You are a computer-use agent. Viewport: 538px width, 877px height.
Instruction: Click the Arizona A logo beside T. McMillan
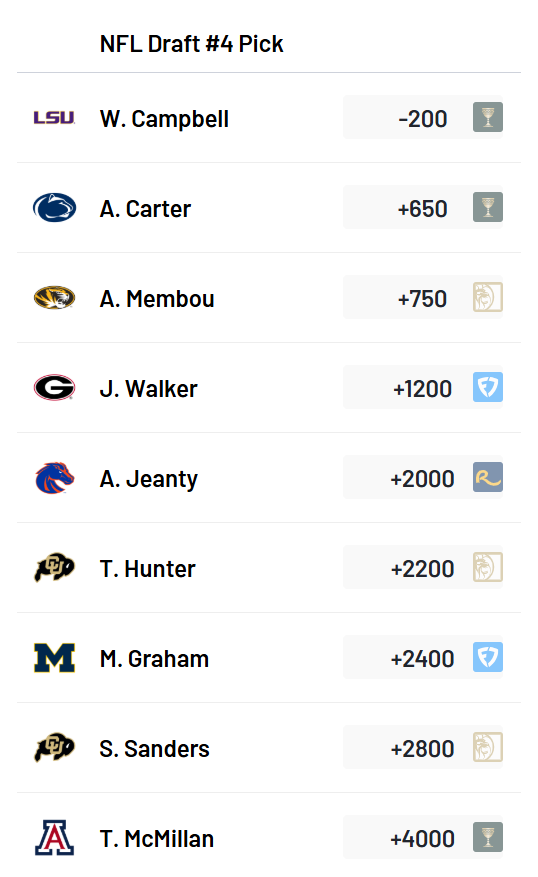[x=54, y=837]
